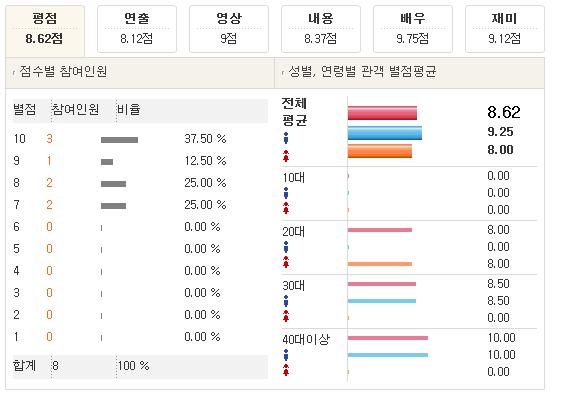Select the 내용 8.37점 tab
Viewport: 562px width, 402px height.
pos(321,29)
